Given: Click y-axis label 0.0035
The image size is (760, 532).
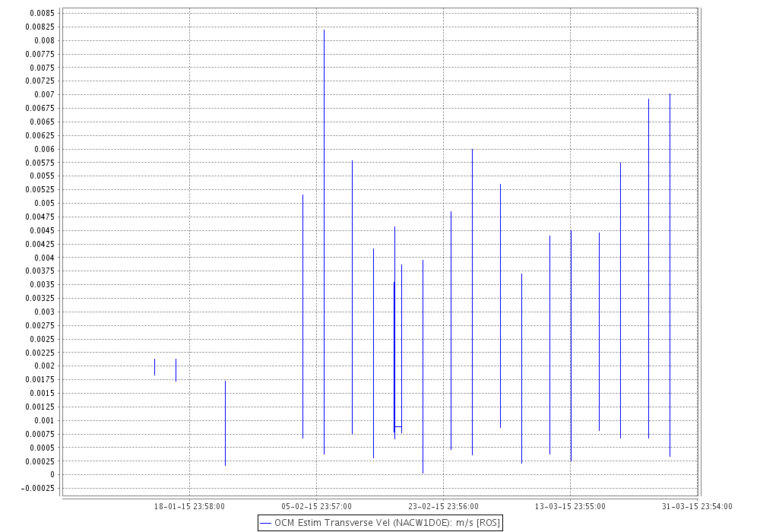Looking at the screenshot, I should click(42, 284).
